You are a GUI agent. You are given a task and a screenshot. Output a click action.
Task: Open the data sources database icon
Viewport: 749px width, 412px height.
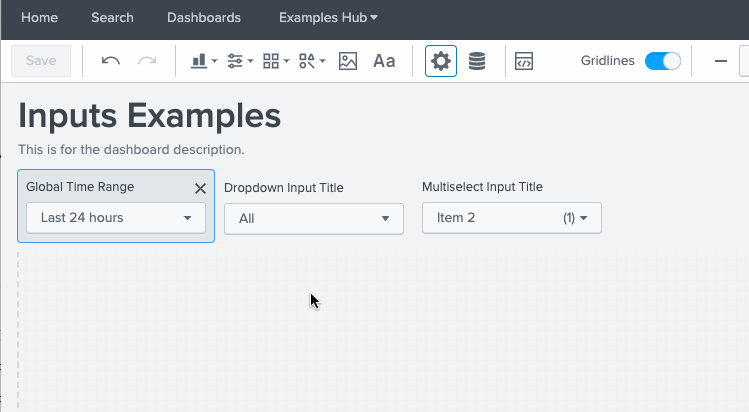(x=477, y=61)
